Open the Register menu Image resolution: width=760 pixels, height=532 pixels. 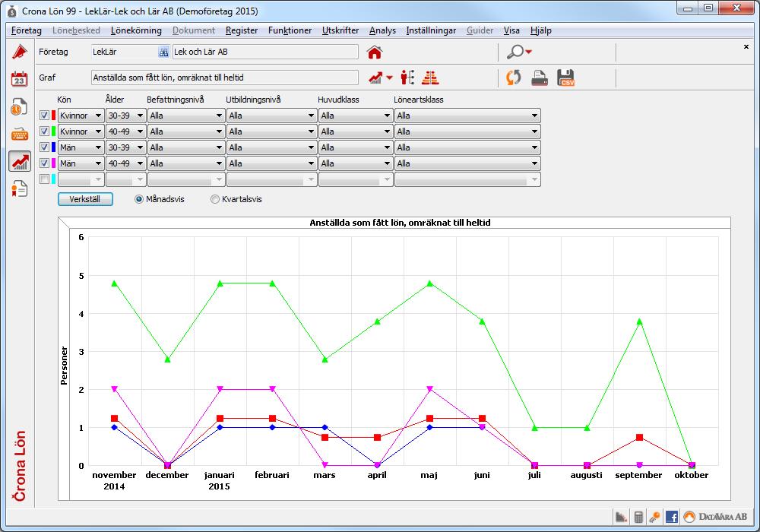coord(242,30)
